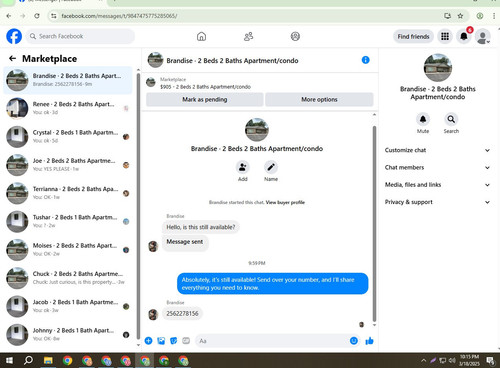The width and height of the screenshot is (500, 368).
Task: Open Chrome's three-dot menu
Action: click(x=494, y=16)
